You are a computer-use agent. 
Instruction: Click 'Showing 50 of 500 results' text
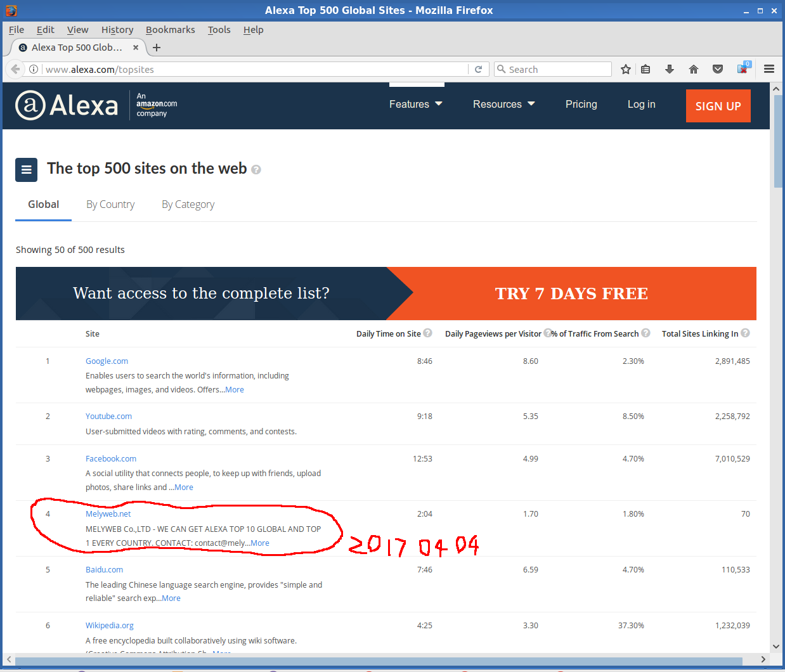[x=70, y=250]
